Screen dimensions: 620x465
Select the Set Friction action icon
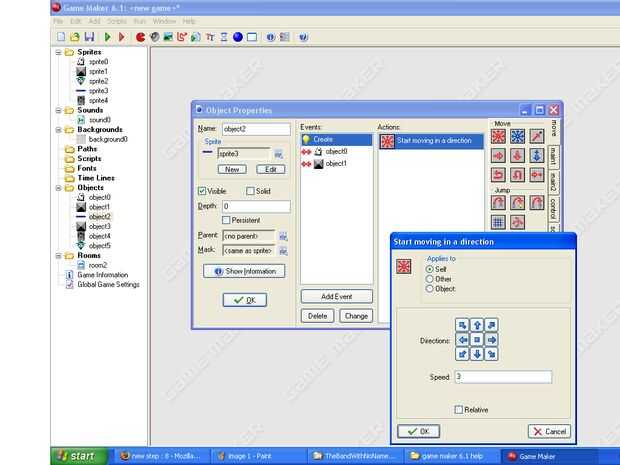pyautogui.click(x=537, y=174)
